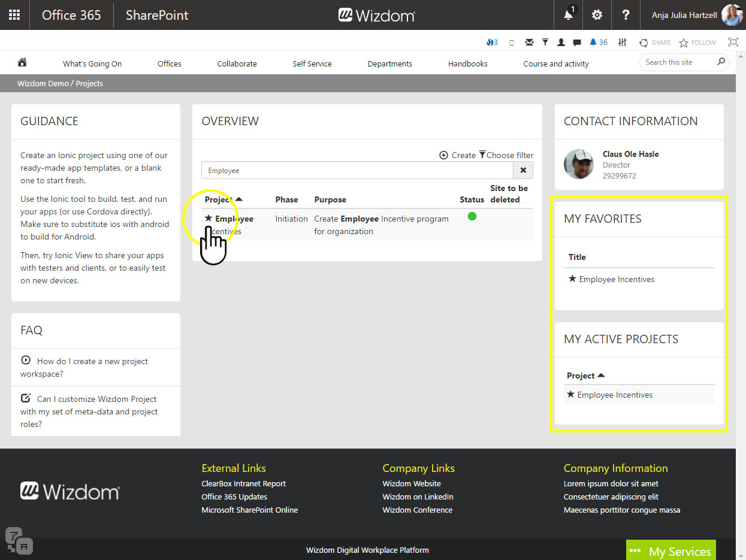
Task: Open the Office 365 Updates link
Action: 234,497
